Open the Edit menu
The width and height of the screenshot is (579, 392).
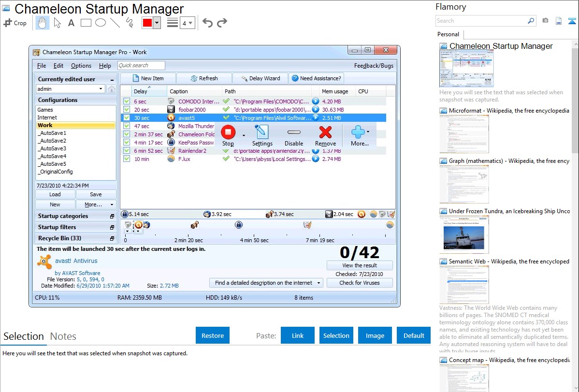point(58,66)
